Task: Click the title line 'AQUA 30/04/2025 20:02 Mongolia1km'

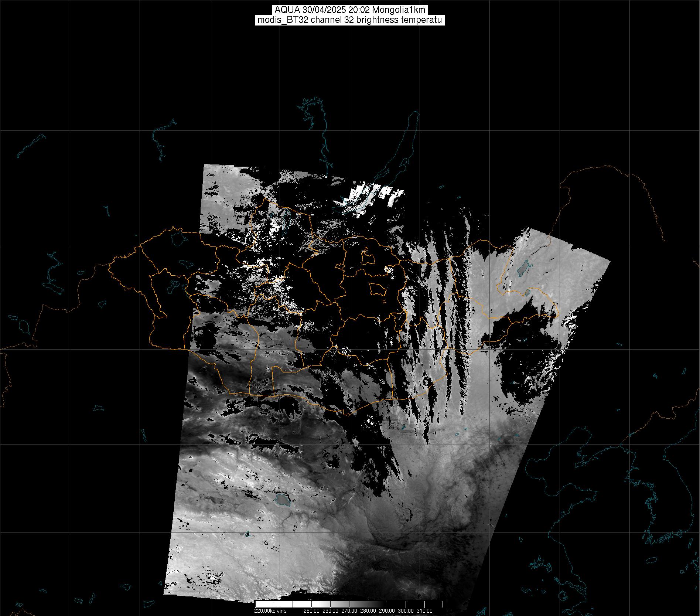Action: pos(350,10)
